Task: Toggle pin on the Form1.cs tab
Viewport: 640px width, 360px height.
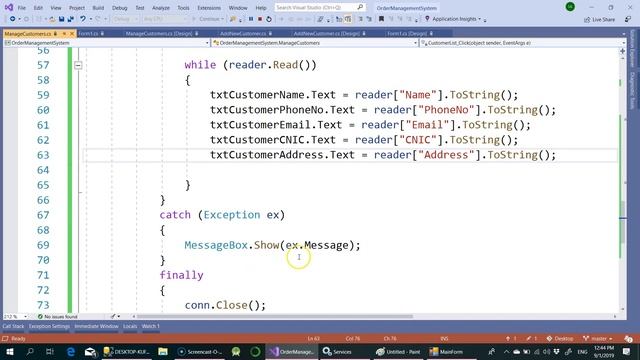Action: 102,33
